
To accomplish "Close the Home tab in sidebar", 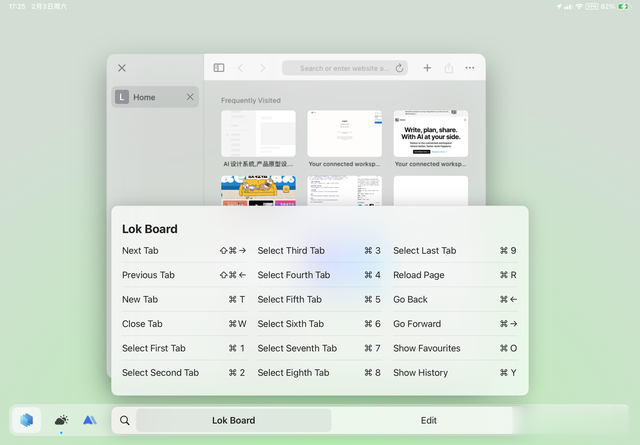I will point(190,97).
